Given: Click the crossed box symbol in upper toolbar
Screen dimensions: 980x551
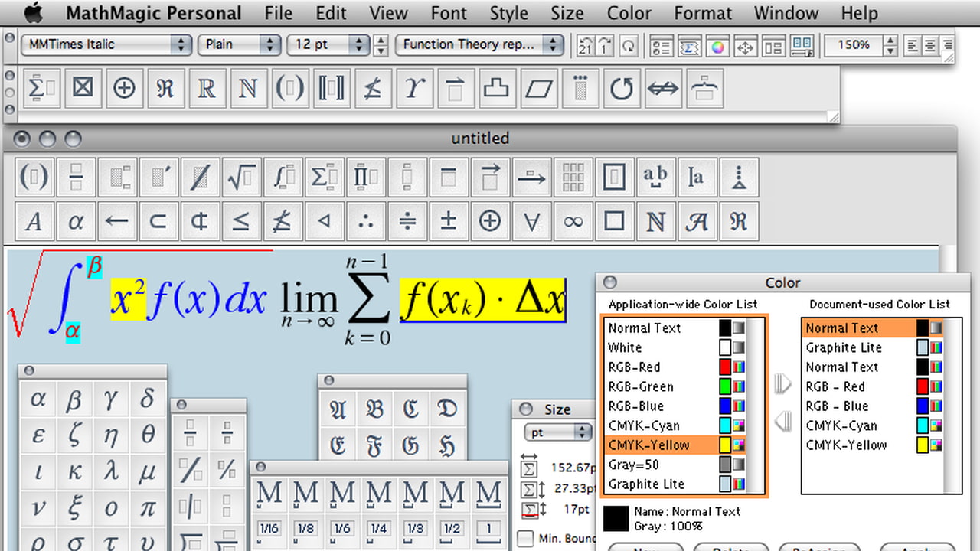Looking at the screenshot, I should (82, 89).
